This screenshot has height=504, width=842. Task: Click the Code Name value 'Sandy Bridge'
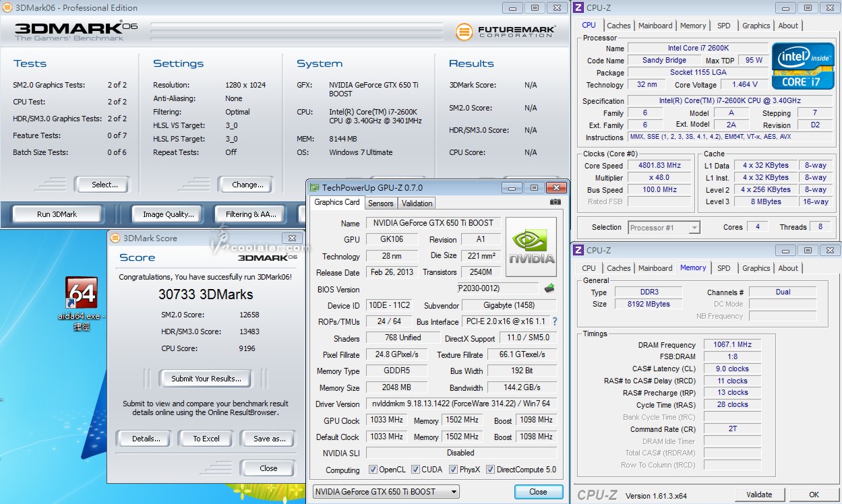click(664, 61)
